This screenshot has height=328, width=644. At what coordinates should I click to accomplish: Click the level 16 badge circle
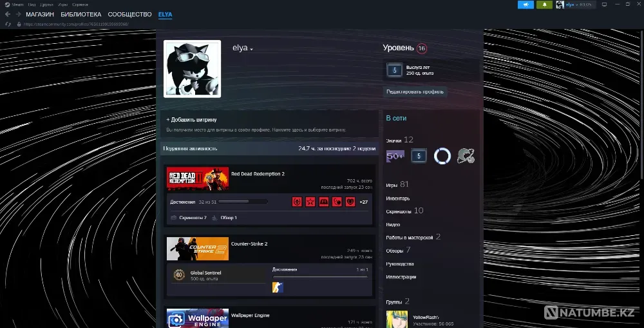coord(421,48)
